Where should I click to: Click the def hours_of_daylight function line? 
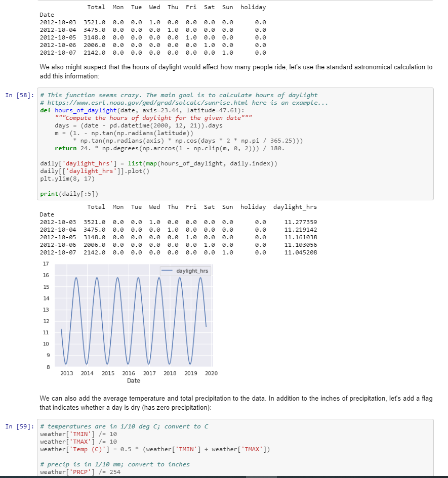(142, 110)
